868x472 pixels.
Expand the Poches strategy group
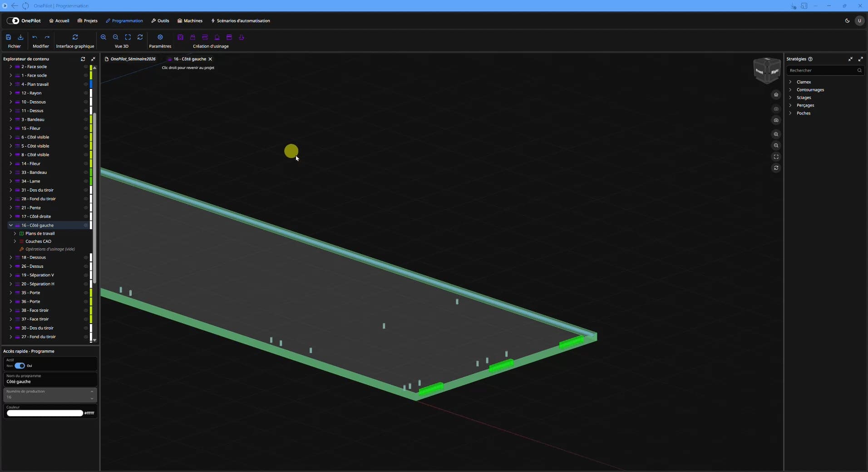(790, 113)
